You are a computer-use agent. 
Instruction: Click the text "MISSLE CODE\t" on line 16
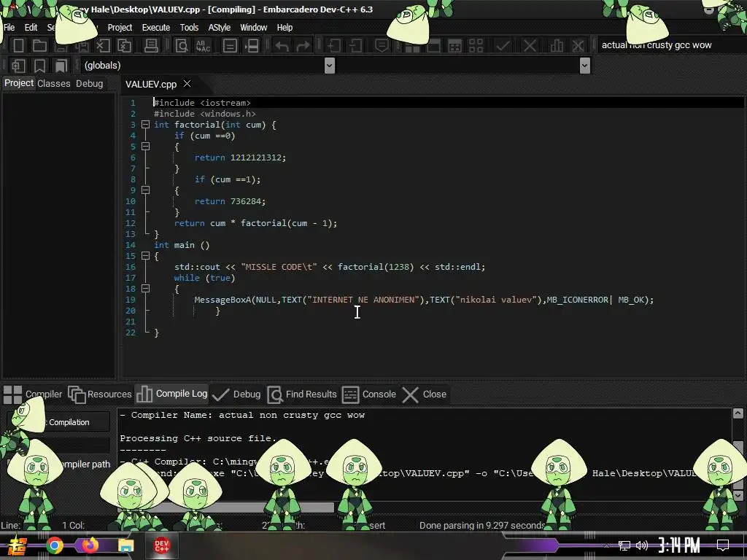[279, 267]
